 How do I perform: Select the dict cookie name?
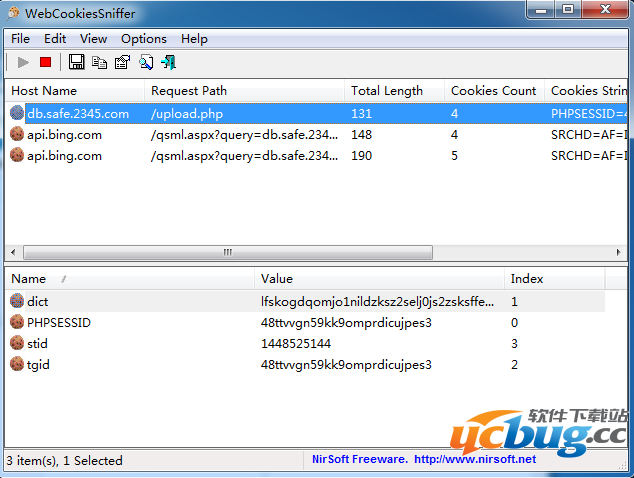[38, 301]
